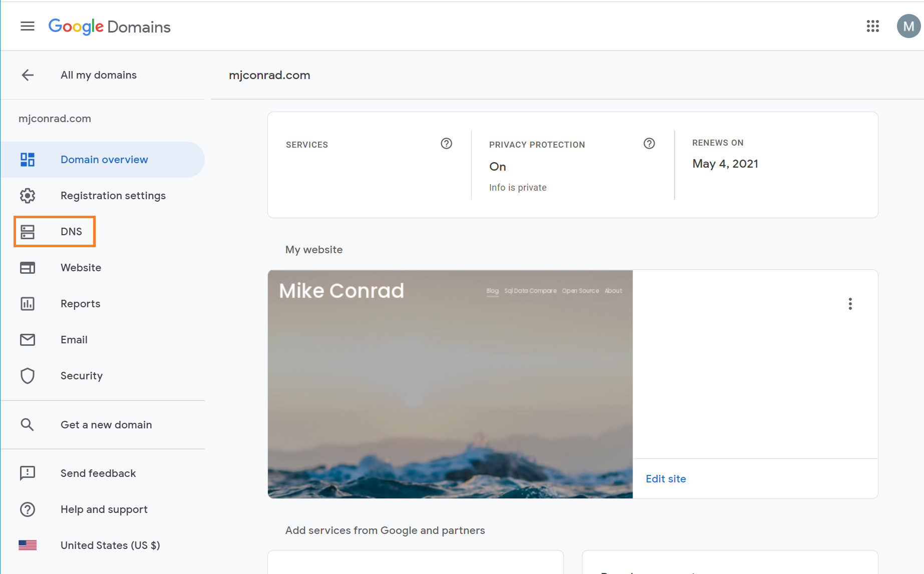The width and height of the screenshot is (924, 574).
Task: Click the back arrow to all domains
Action: (28, 75)
